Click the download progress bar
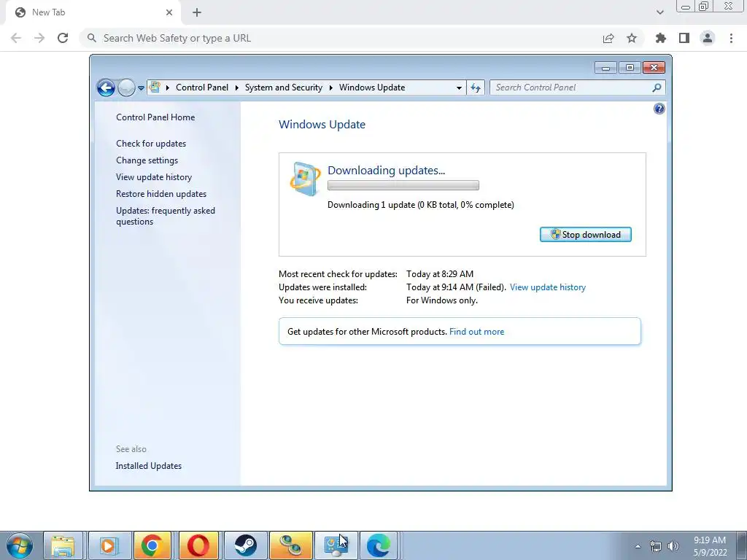Viewport: 747px width, 560px height. click(403, 185)
